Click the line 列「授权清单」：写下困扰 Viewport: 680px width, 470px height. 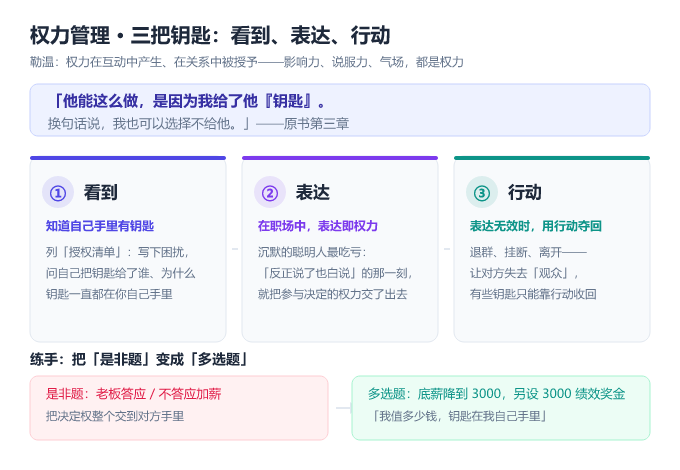(x=117, y=252)
